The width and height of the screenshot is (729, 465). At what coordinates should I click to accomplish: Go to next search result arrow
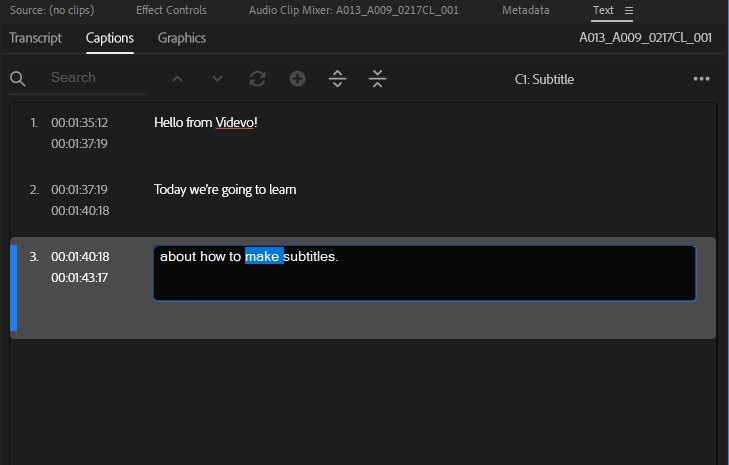217,79
